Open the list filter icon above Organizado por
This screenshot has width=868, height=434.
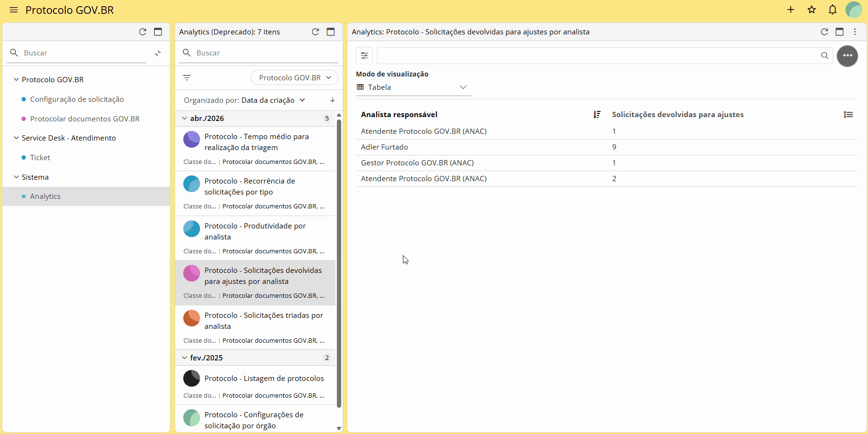[x=187, y=77]
